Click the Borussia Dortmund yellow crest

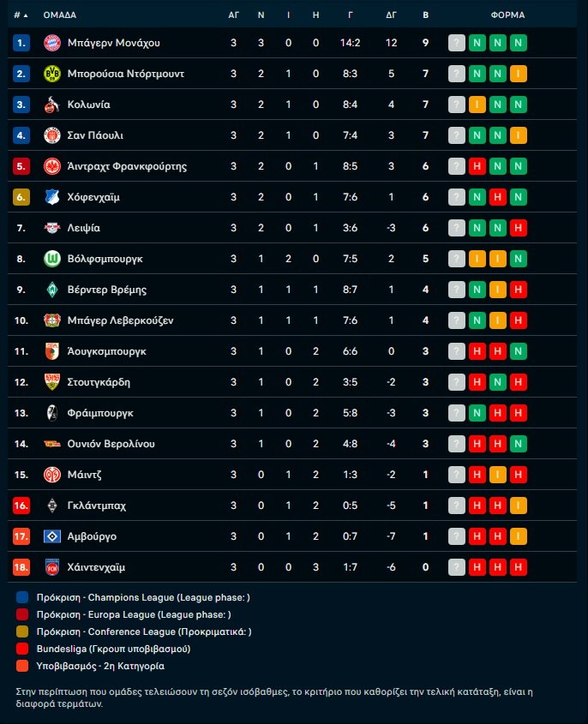(x=51, y=74)
